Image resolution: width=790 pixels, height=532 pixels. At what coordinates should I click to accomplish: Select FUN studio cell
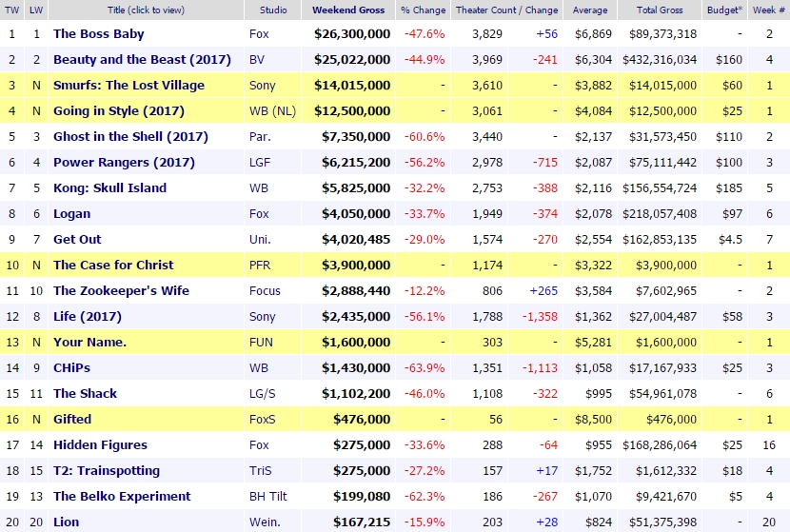(261, 342)
